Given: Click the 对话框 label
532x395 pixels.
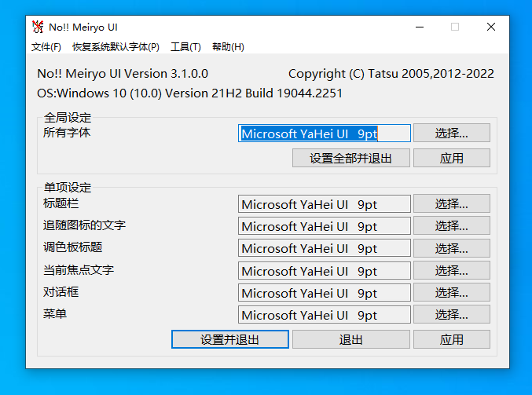Looking at the screenshot, I should 61,292.
